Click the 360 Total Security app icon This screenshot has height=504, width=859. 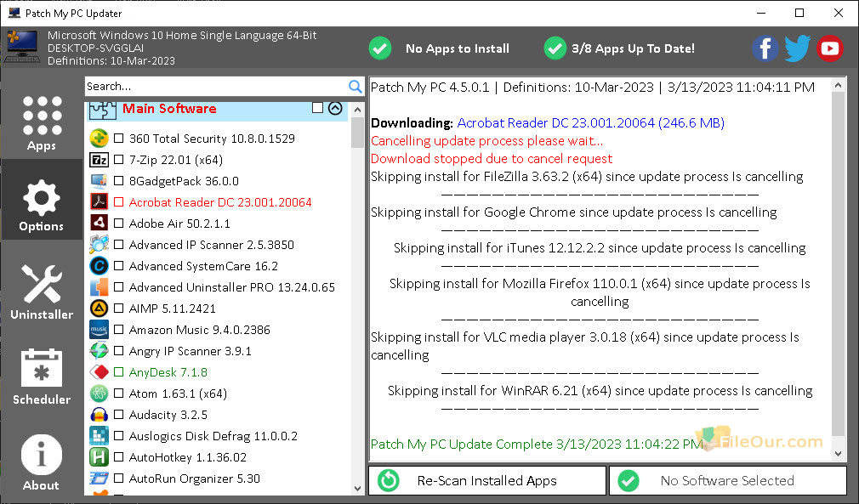pyautogui.click(x=99, y=139)
